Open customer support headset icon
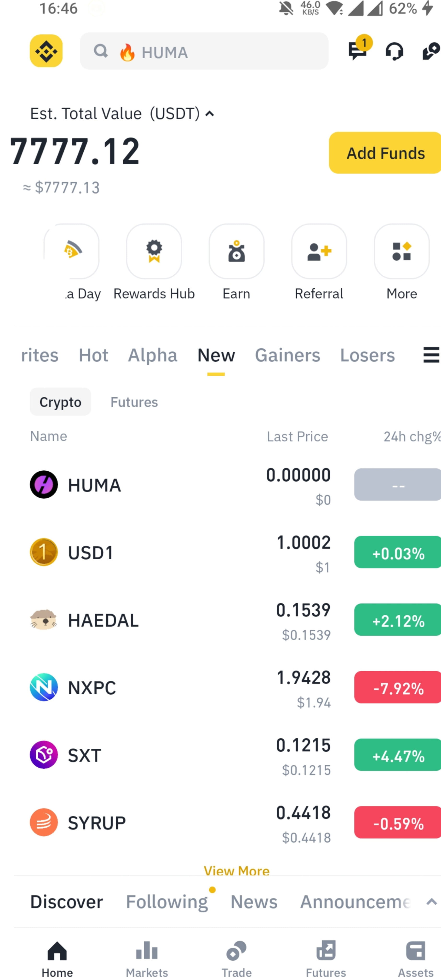441x980 pixels. 394,51
